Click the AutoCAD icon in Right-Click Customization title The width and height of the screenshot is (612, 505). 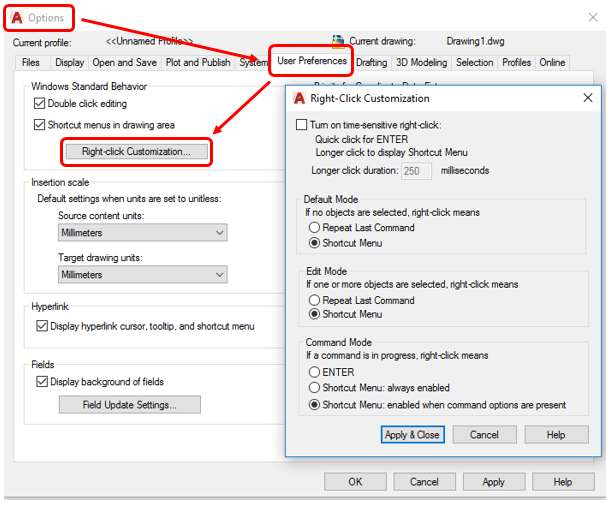point(299,98)
